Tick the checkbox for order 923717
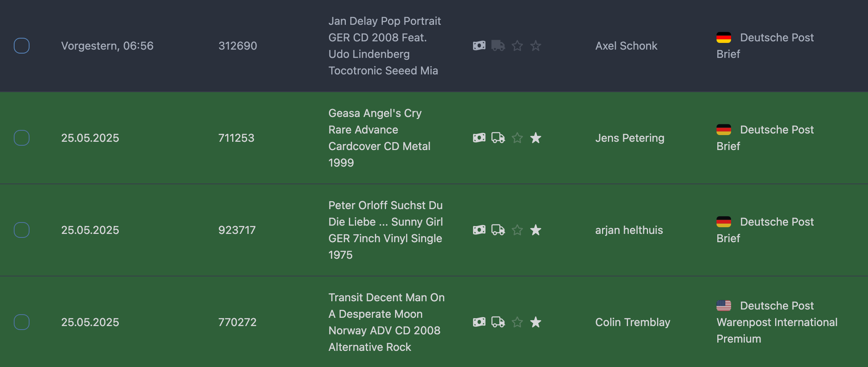The image size is (868, 367). [x=22, y=230]
